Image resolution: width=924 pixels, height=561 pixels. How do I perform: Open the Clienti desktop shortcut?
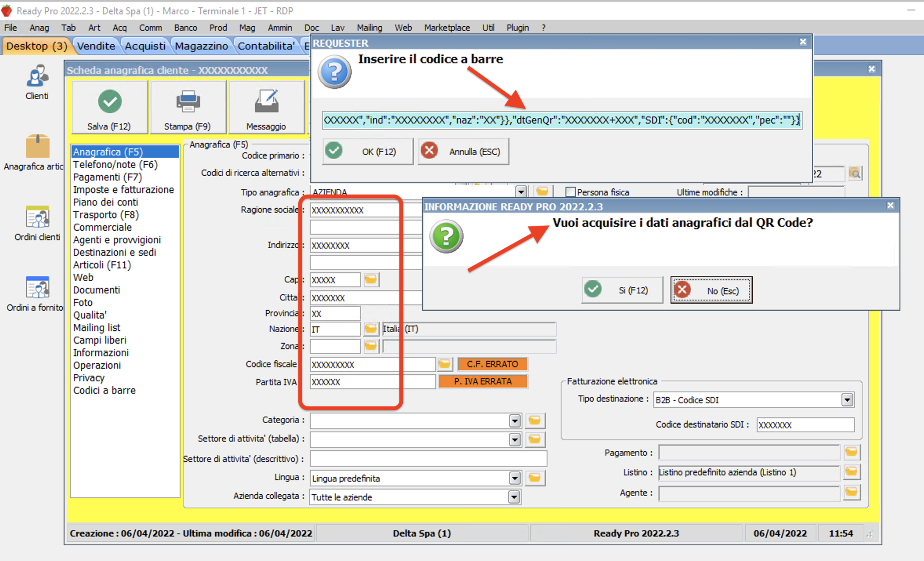[37, 82]
